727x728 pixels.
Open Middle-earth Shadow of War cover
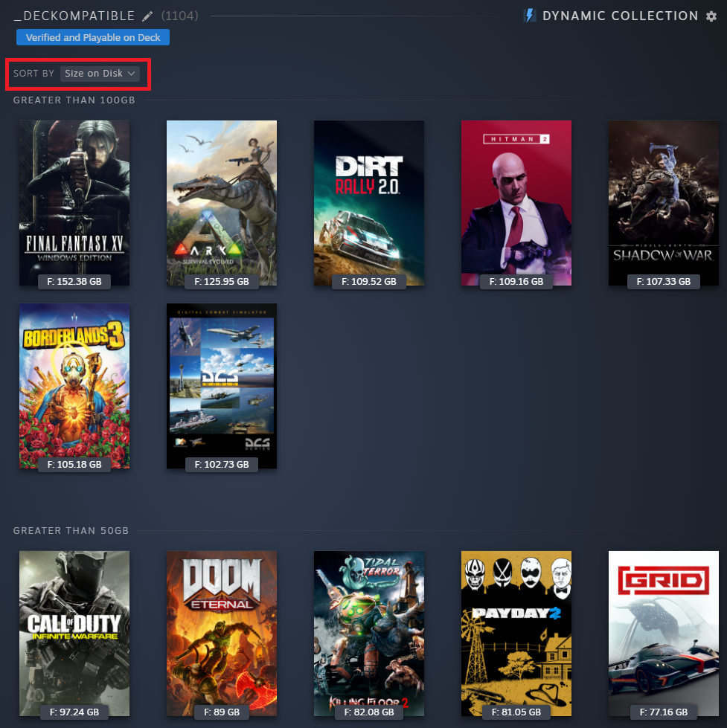pos(663,203)
